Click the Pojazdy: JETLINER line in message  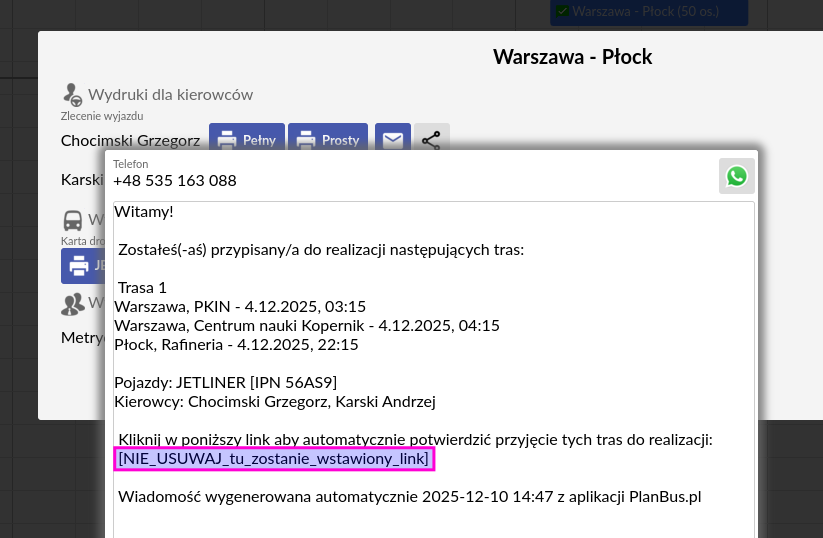pyautogui.click(x=225, y=382)
